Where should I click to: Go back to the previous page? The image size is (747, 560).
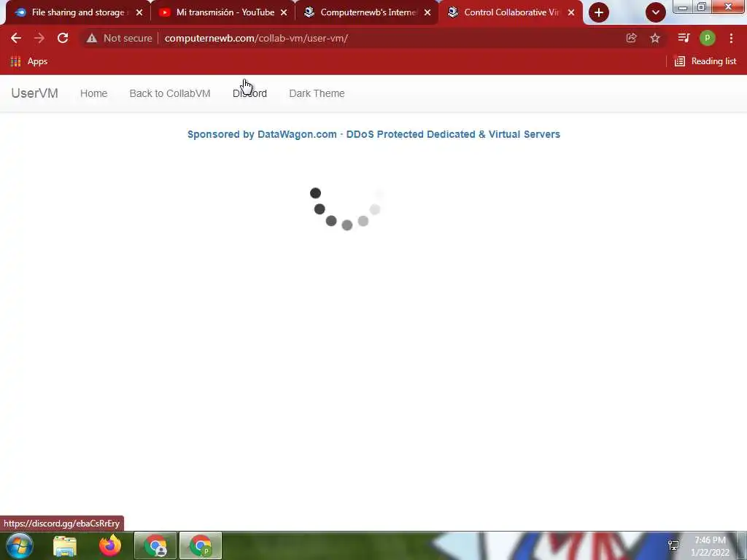click(x=16, y=38)
